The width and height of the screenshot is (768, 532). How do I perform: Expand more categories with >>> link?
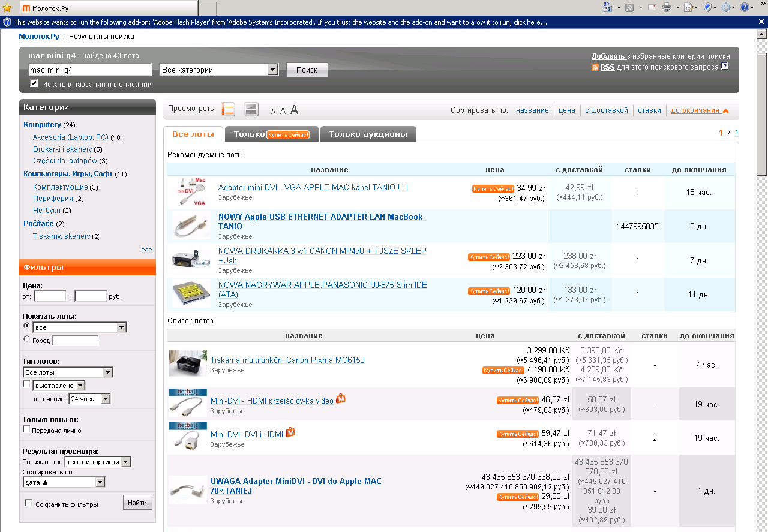tap(146, 249)
